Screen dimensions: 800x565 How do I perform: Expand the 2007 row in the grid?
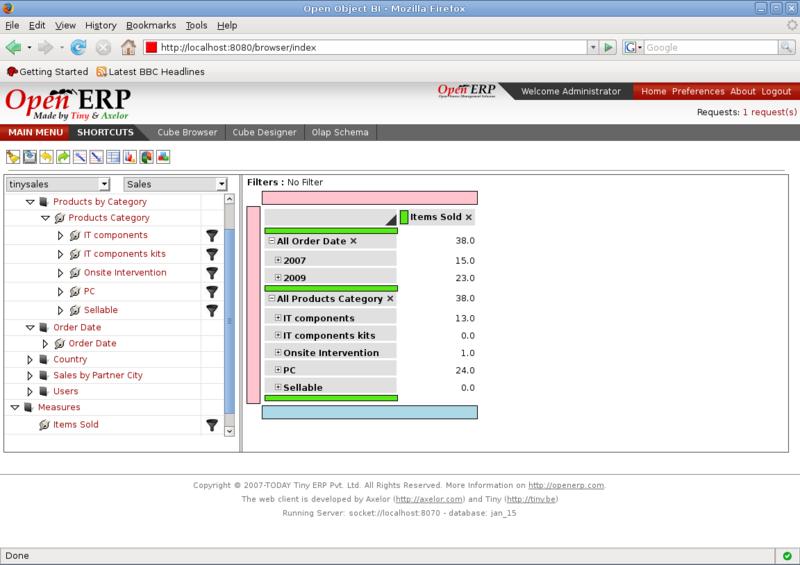pyautogui.click(x=278, y=260)
